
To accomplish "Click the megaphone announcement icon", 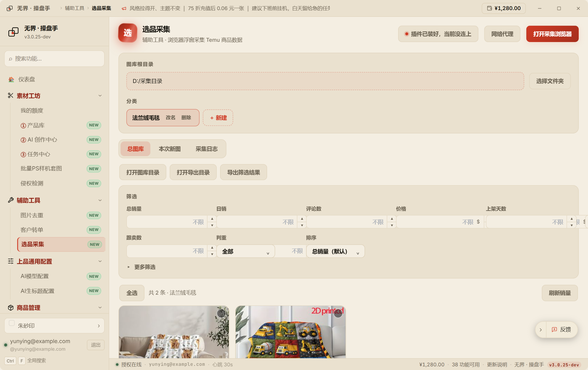I will tap(124, 8).
